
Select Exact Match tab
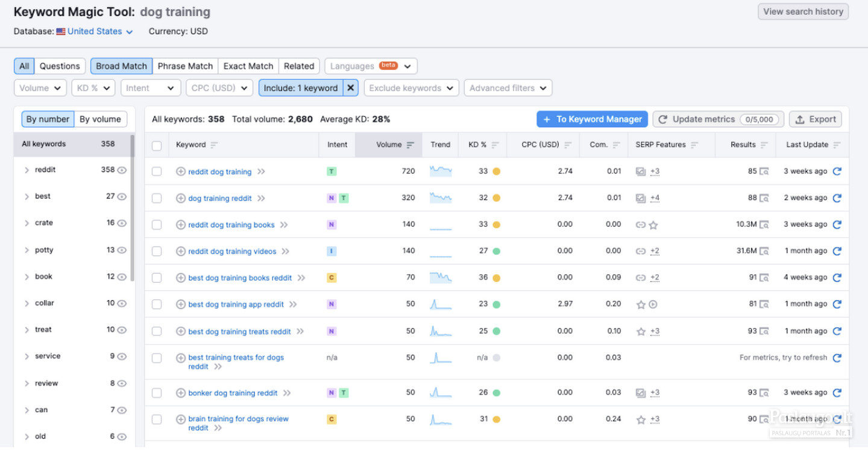tap(248, 66)
